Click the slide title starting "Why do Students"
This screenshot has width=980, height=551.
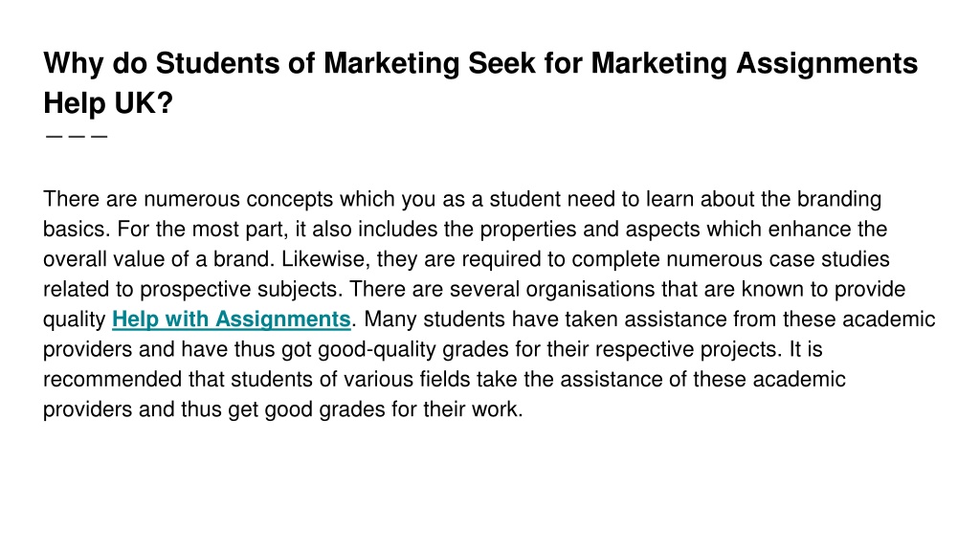coord(480,83)
